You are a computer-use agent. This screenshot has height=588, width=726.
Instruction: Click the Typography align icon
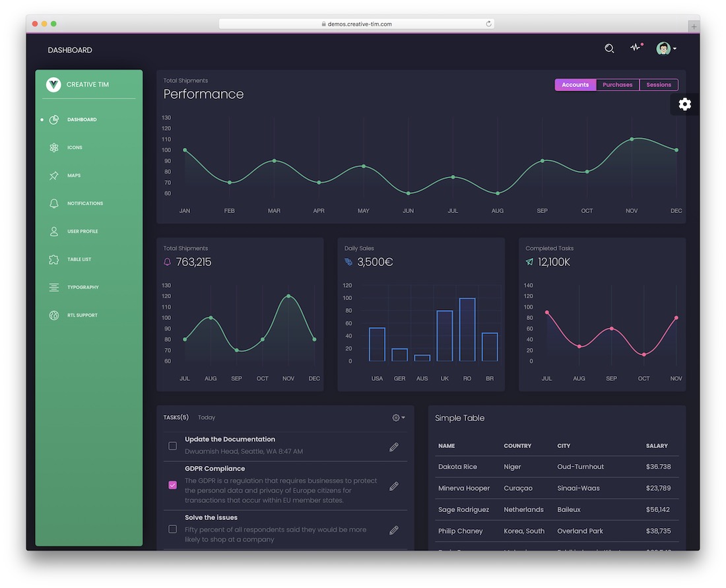[x=53, y=287]
